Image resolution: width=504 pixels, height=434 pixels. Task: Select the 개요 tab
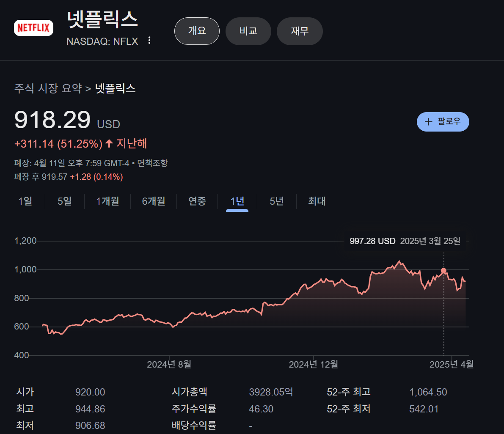[x=197, y=31]
